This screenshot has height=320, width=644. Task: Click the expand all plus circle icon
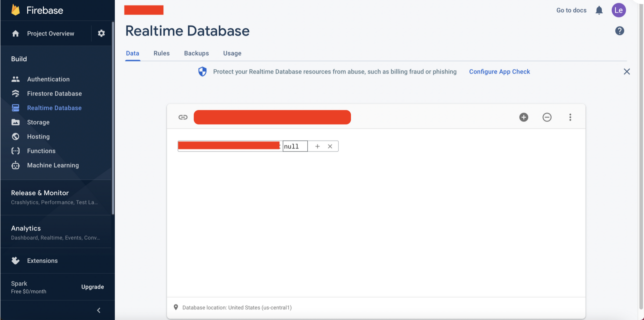coord(524,117)
